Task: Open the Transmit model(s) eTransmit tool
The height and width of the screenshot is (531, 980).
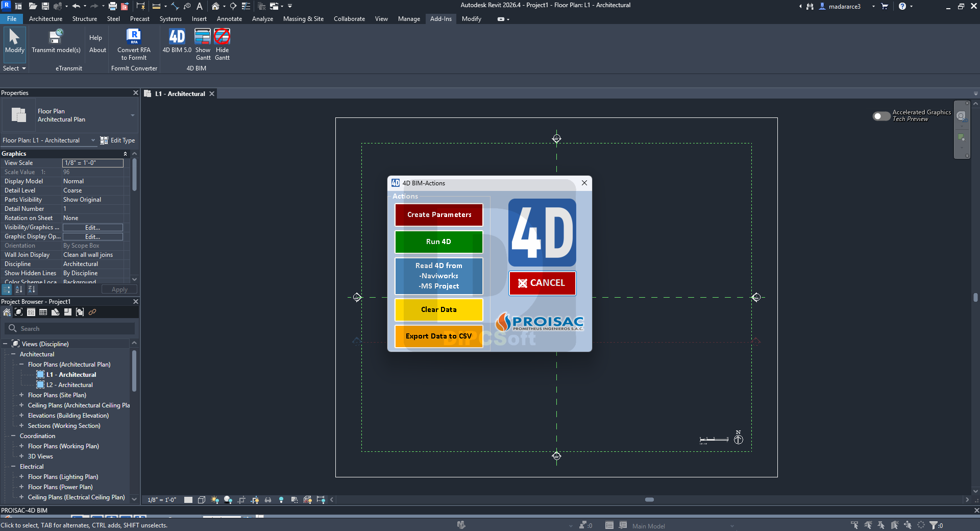Action: point(56,41)
